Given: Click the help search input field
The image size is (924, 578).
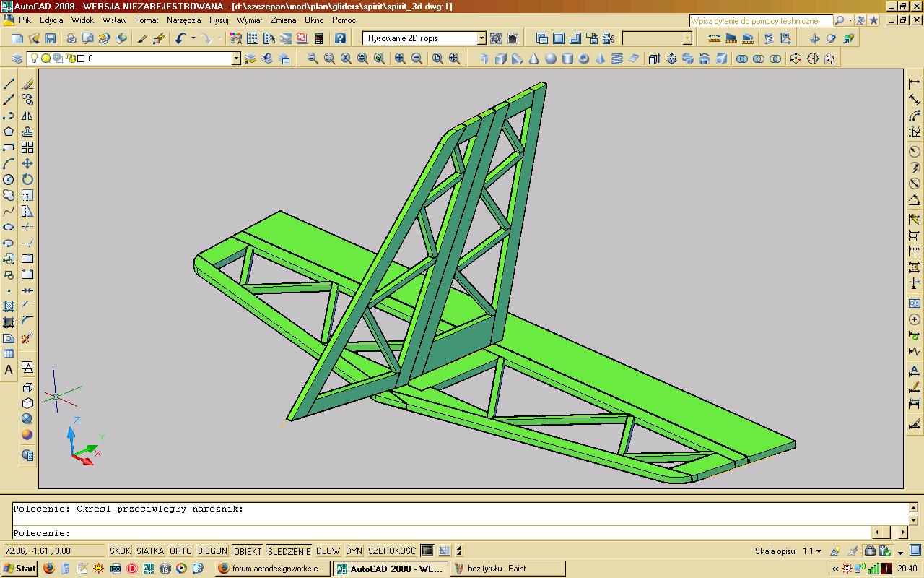Looking at the screenshot, I should (760, 21).
